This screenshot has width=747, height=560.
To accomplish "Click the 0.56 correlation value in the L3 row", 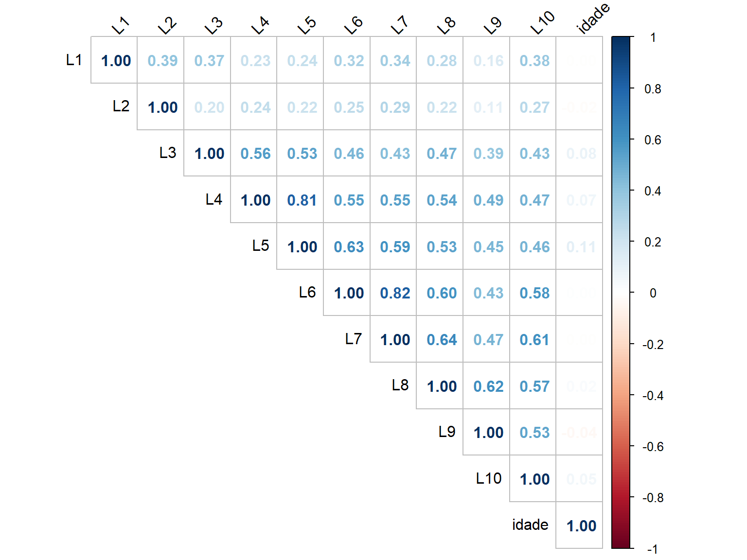I will pos(255,154).
